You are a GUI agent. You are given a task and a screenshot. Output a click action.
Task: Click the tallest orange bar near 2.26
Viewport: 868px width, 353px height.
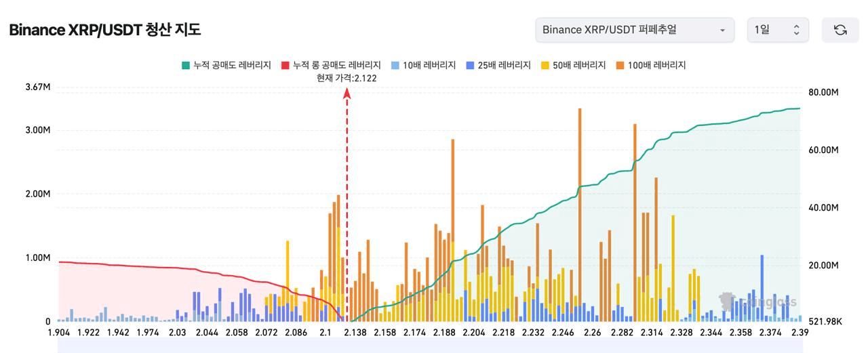[x=580, y=203]
